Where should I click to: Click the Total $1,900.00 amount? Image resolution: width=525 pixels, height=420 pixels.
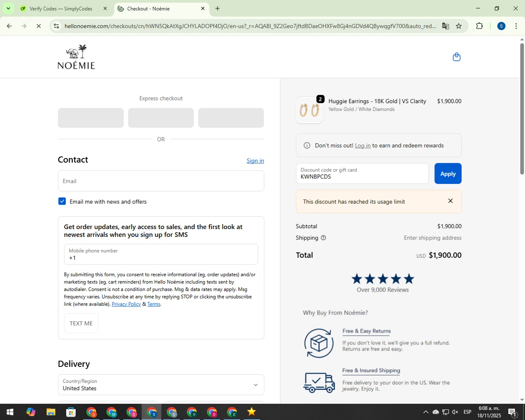point(445,255)
